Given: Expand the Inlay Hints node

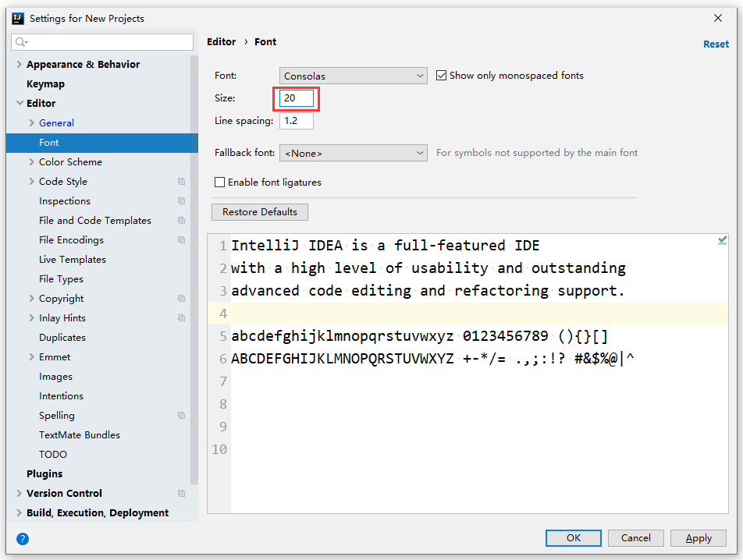Looking at the screenshot, I should 32,317.
